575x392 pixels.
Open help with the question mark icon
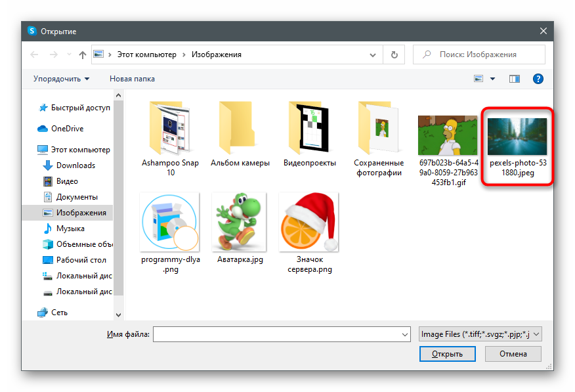pos(538,79)
